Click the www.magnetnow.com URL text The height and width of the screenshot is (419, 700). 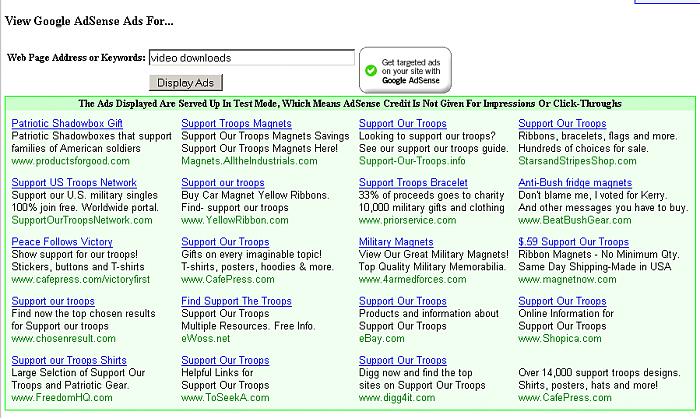point(567,280)
